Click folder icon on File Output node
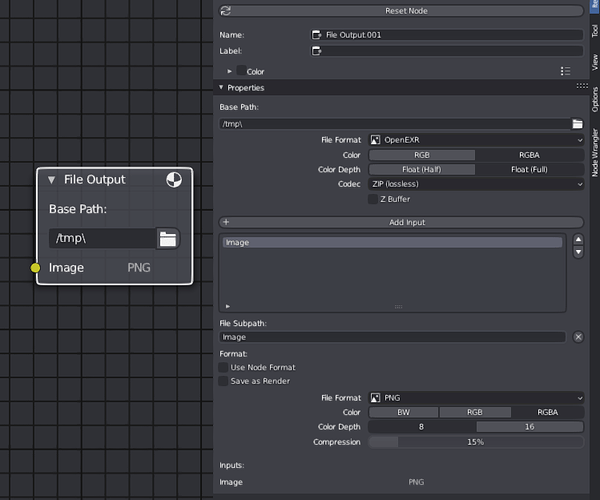600x500 pixels. [168, 239]
